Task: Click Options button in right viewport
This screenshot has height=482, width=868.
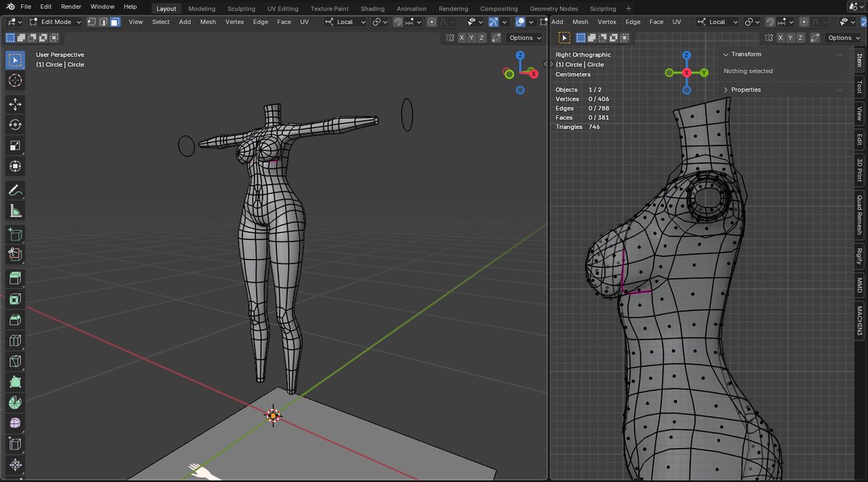Action: pyautogui.click(x=843, y=38)
